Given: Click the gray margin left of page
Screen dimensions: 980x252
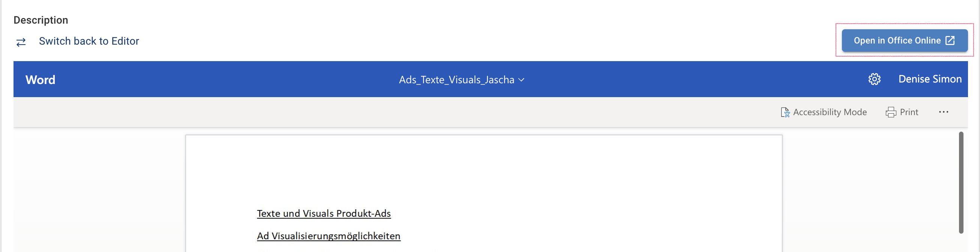Looking at the screenshot, I should pyautogui.click(x=99, y=190).
